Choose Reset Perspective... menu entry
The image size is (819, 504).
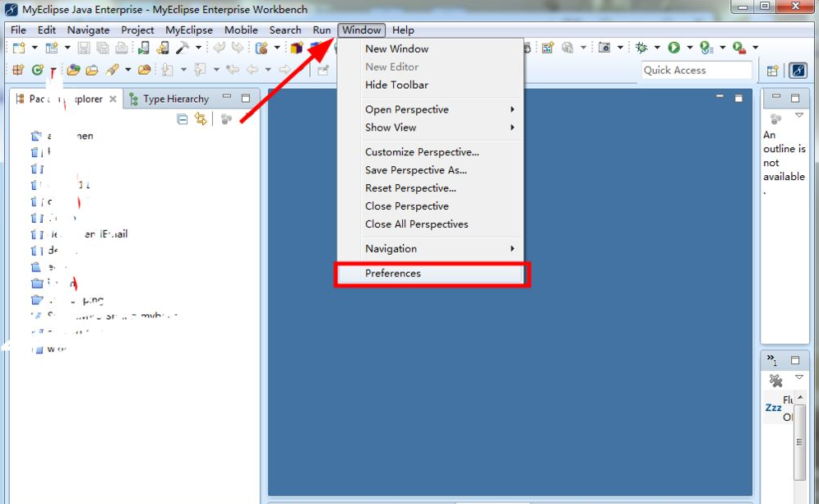(430, 188)
